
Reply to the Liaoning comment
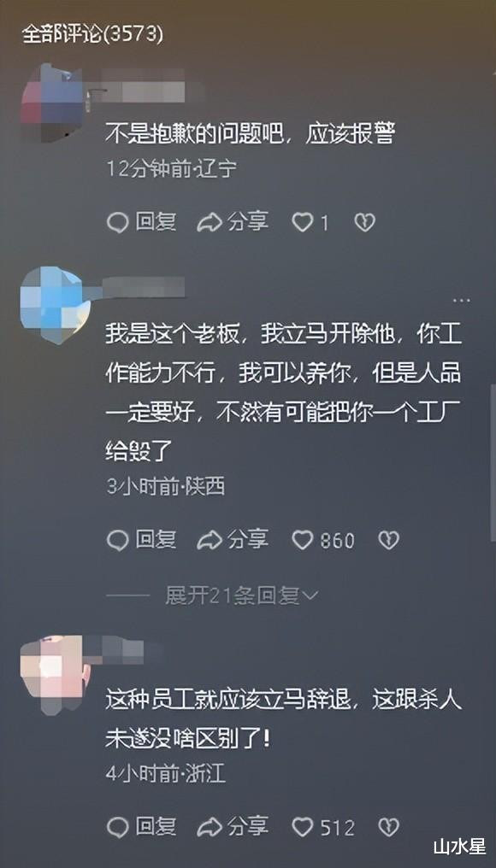141,222
